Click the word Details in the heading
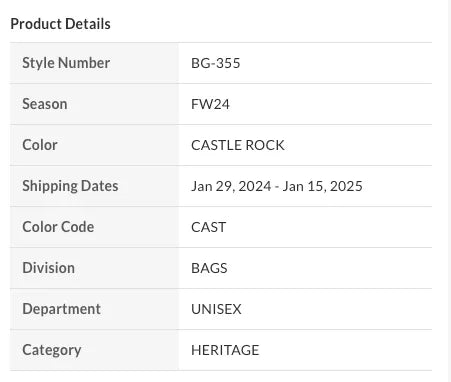The width and height of the screenshot is (451, 382). click(x=88, y=24)
